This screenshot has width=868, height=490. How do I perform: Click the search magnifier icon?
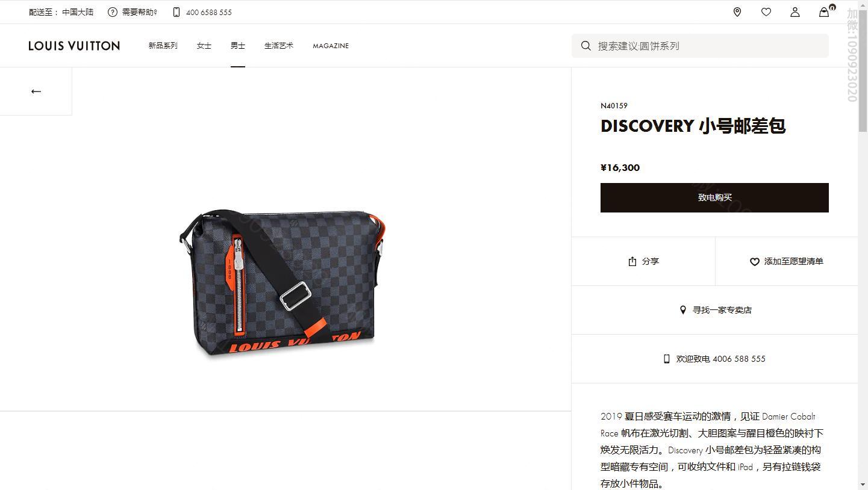585,46
